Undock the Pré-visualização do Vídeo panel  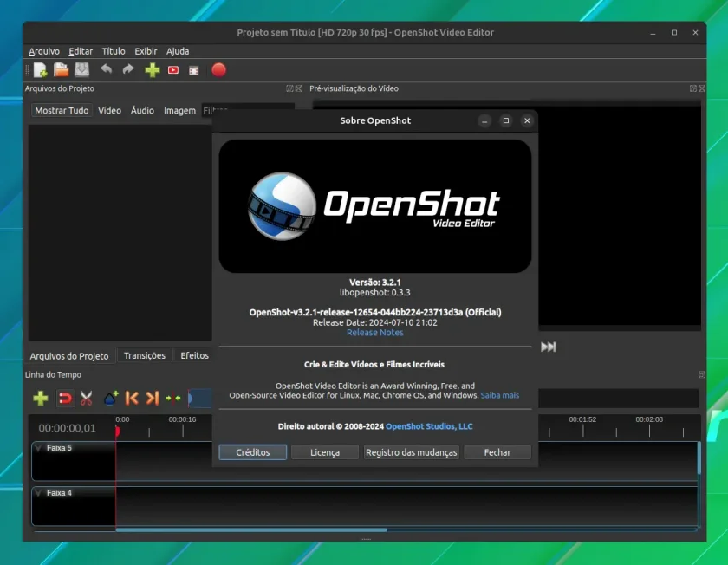693,88
